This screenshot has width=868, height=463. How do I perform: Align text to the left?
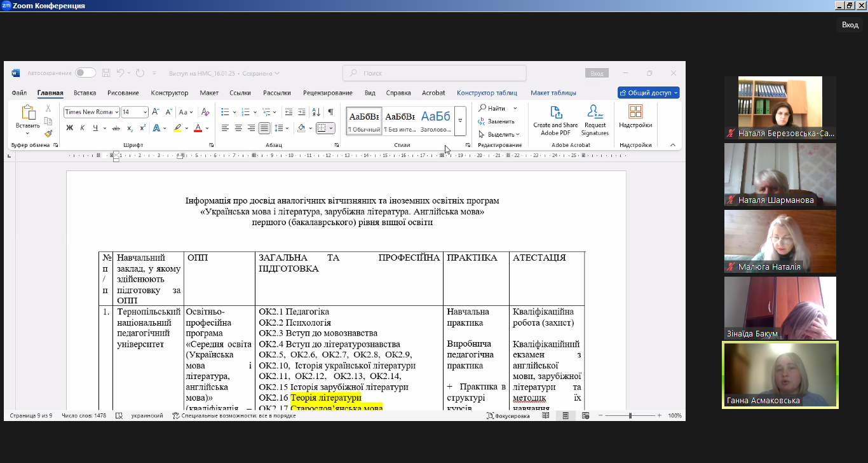click(x=226, y=128)
